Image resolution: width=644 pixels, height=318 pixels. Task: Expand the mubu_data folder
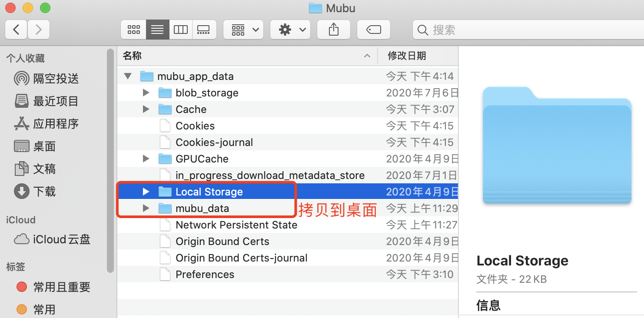(x=146, y=209)
